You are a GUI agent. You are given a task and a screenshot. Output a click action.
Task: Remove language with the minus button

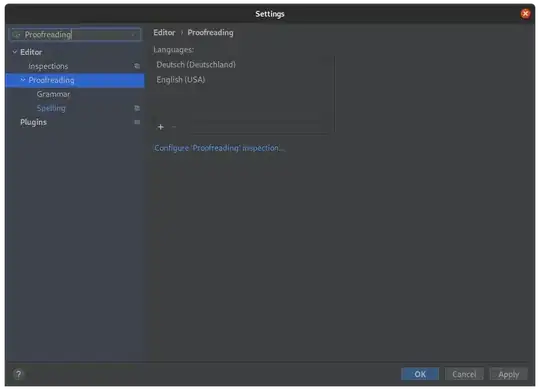coord(174,127)
